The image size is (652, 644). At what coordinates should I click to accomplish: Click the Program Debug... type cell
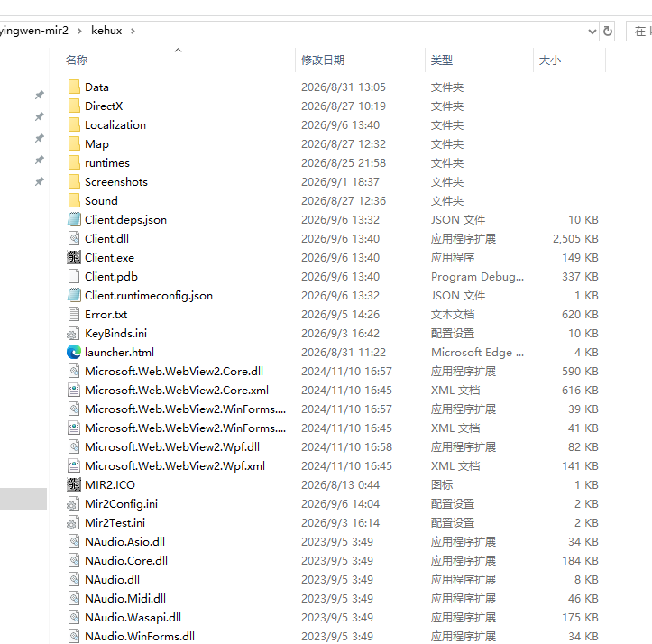tap(477, 276)
